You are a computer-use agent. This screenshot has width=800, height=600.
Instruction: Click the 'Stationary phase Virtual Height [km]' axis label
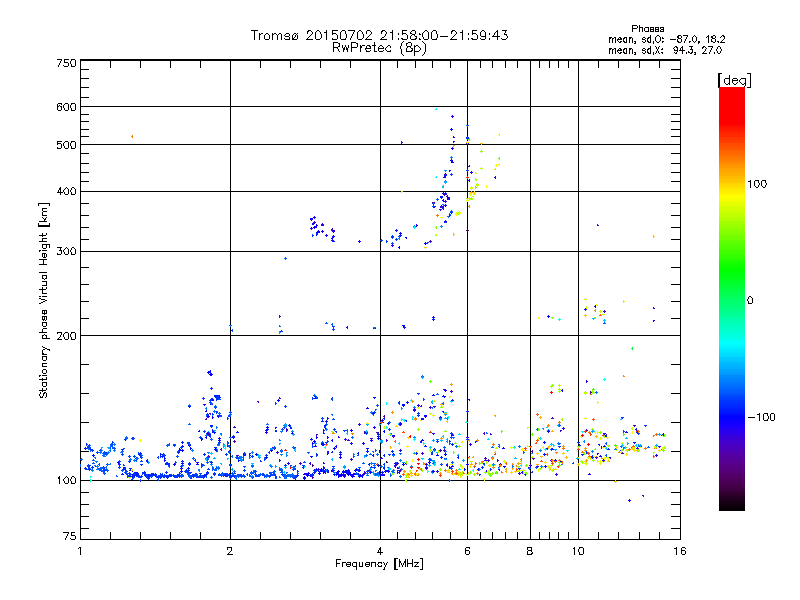click(x=44, y=301)
